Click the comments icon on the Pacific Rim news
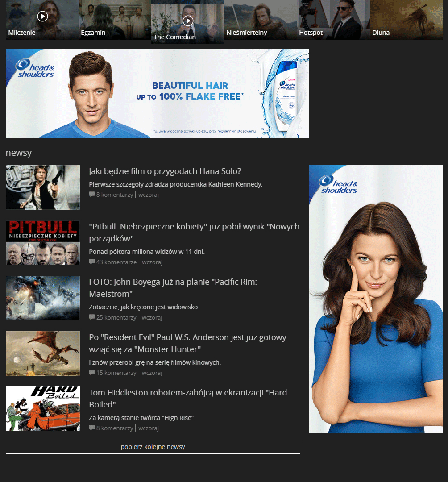This screenshot has height=482, width=448. click(x=91, y=317)
